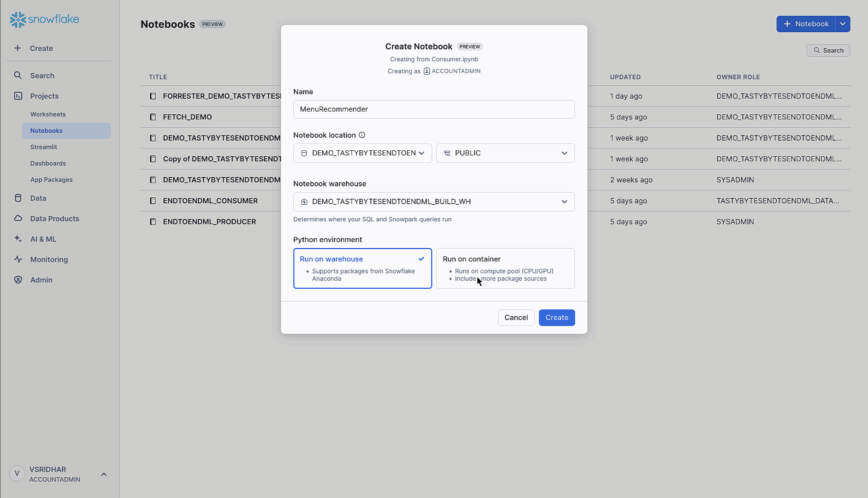Open Data Products from the sidebar
Viewport: 868px width, 498px height.
coord(54,218)
